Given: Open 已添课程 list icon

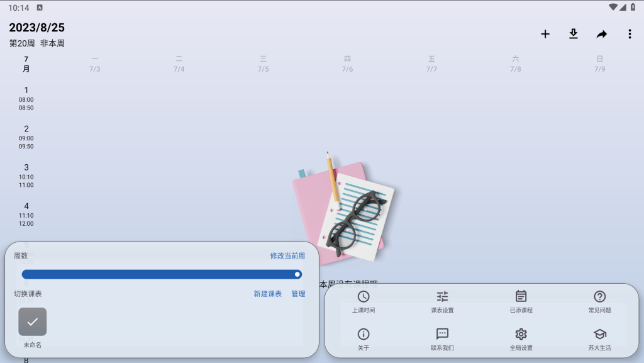Looking at the screenshot, I should tap(521, 296).
